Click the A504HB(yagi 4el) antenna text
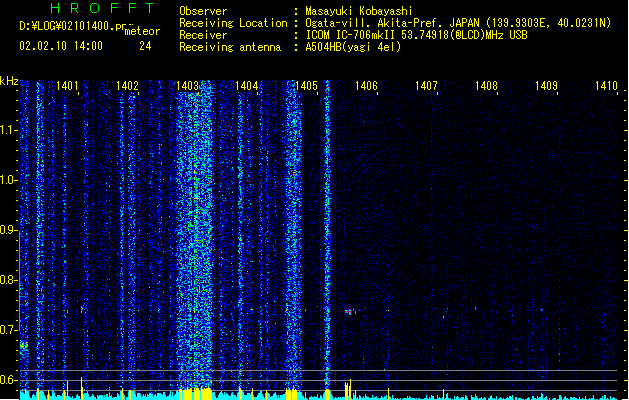Image resolution: width=629 pixels, height=400 pixels. 353,47
